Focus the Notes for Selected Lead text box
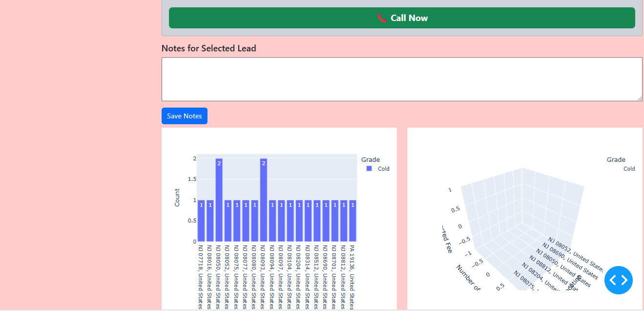Viewport: 644px width, 311px height. click(401, 79)
